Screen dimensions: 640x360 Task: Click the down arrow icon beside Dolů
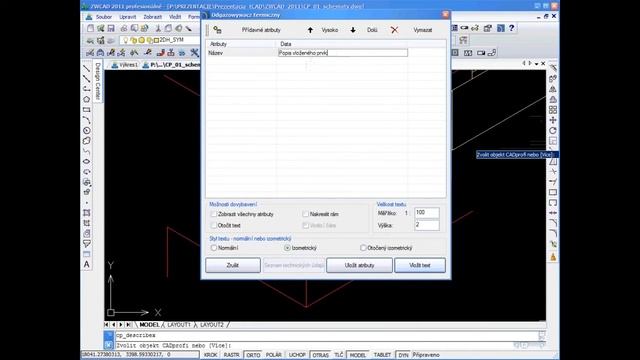point(353,30)
